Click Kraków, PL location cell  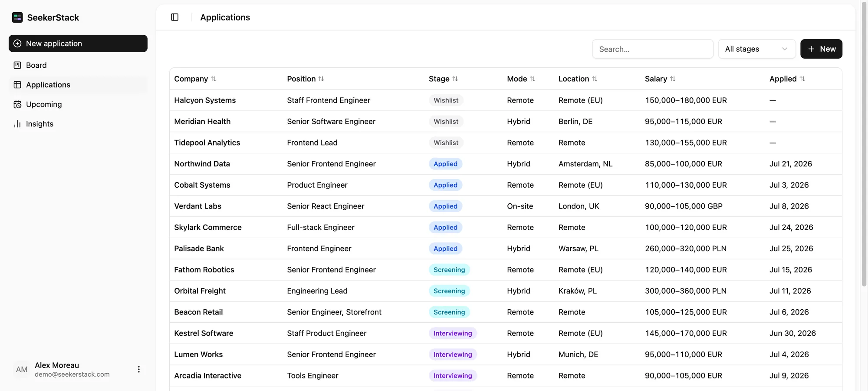[578, 291]
